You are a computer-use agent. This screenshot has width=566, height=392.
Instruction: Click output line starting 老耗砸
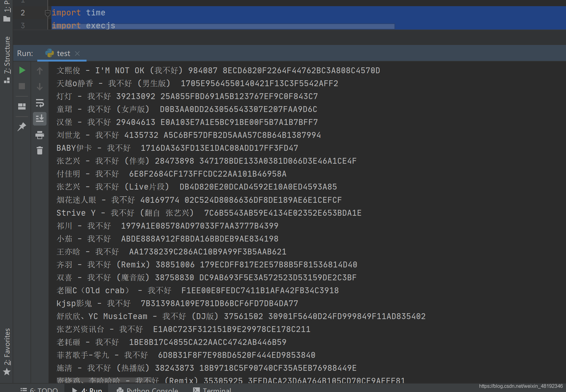point(172,342)
